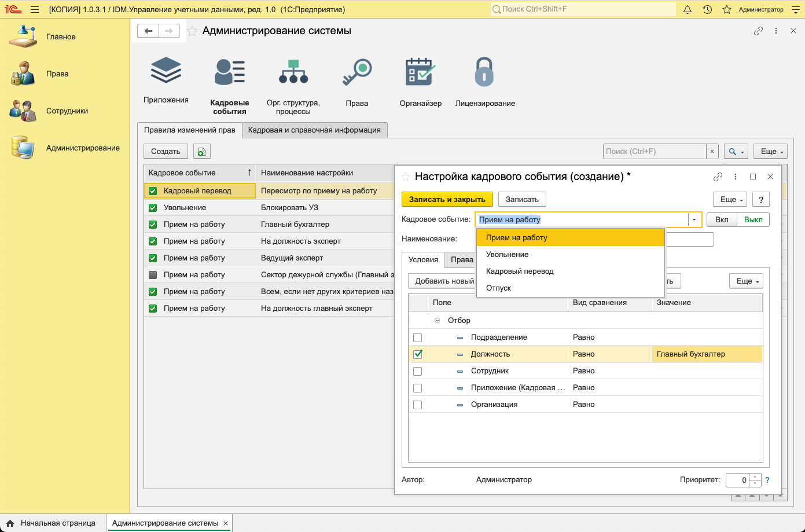Click Добавить новый button

tap(443, 281)
